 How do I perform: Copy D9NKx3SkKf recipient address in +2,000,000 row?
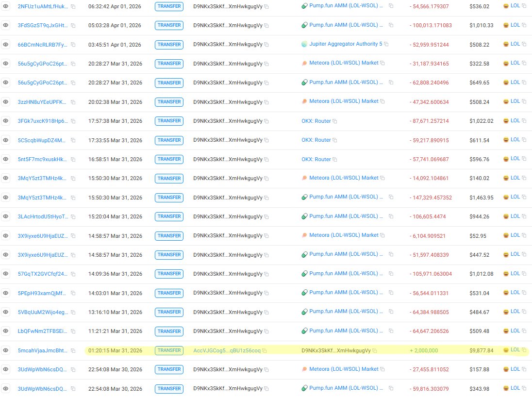point(375,350)
